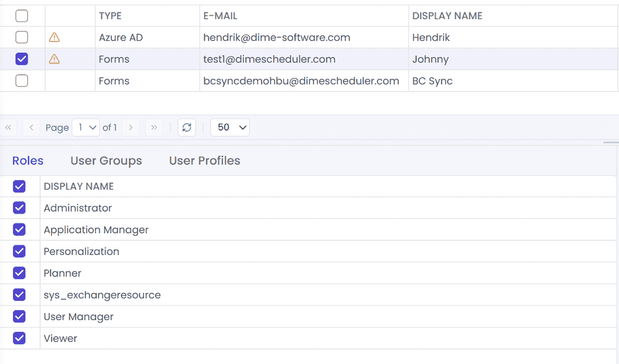Uncheck the Viewer role checkbox
This screenshot has width=619, height=364.
(19, 339)
